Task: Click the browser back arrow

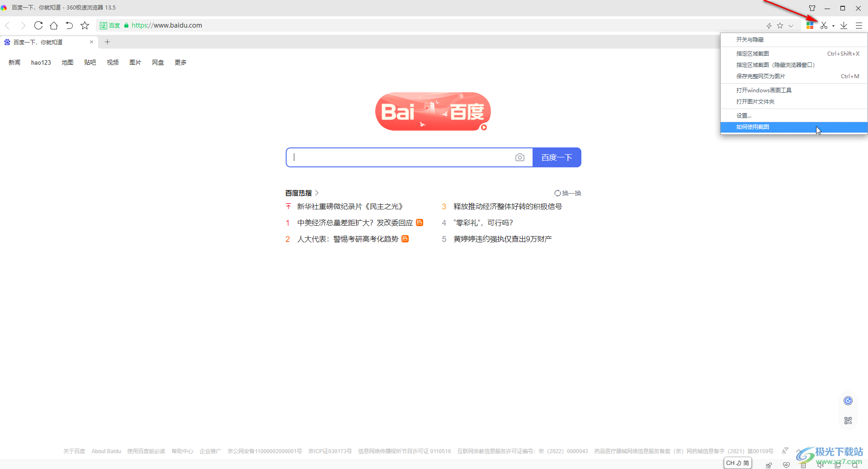Action: point(7,25)
